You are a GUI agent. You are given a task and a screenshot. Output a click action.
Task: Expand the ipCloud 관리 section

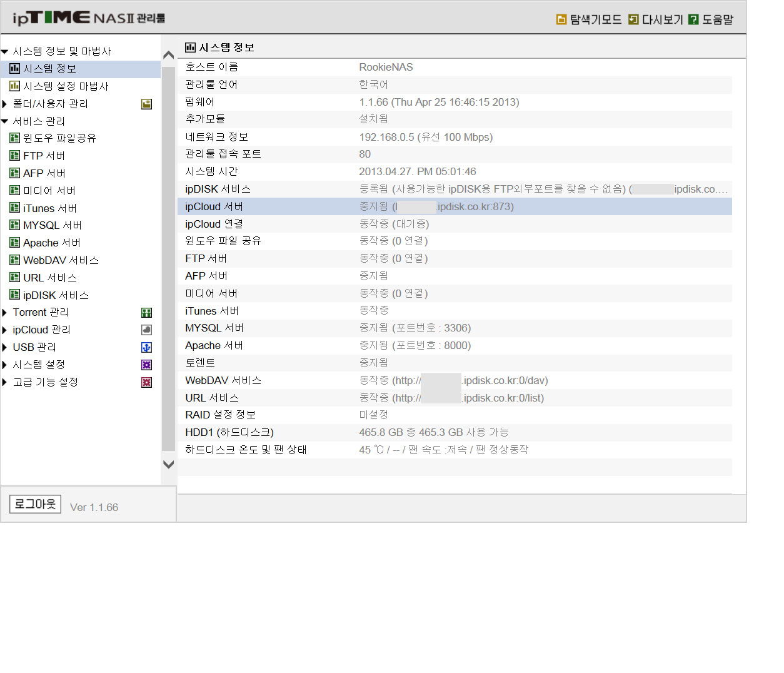click(4, 330)
